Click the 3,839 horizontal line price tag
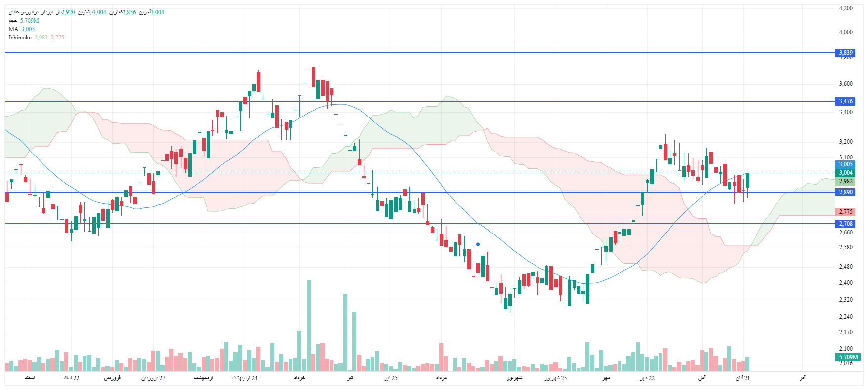 (846, 53)
